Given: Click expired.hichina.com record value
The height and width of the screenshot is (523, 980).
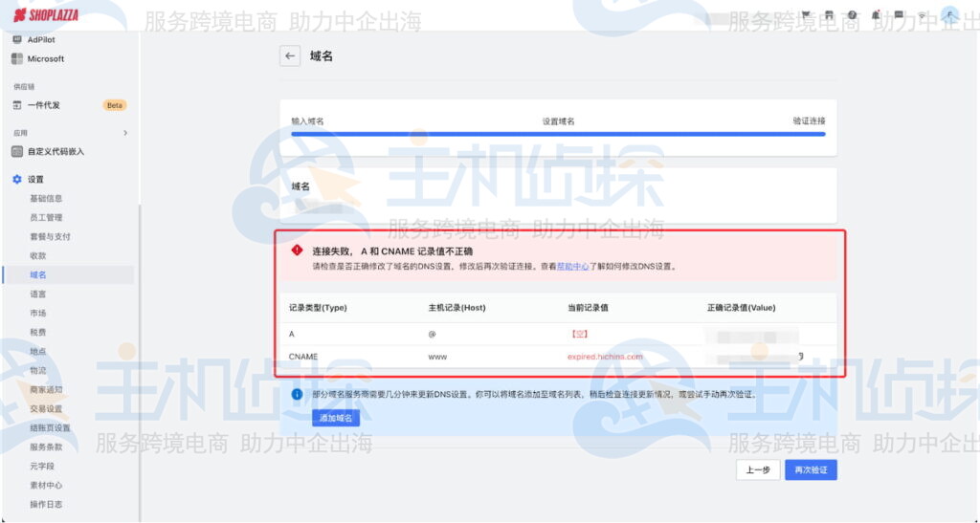Looking at the screenshot, I should [605, 357].
